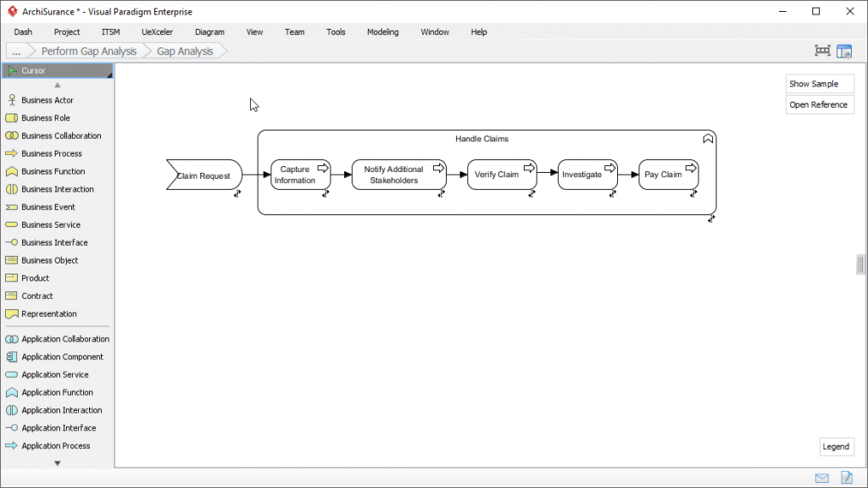The width and height of the screenshot is (868, 488).
Task: Click the Show Sample button
Action: coord(819,83)
